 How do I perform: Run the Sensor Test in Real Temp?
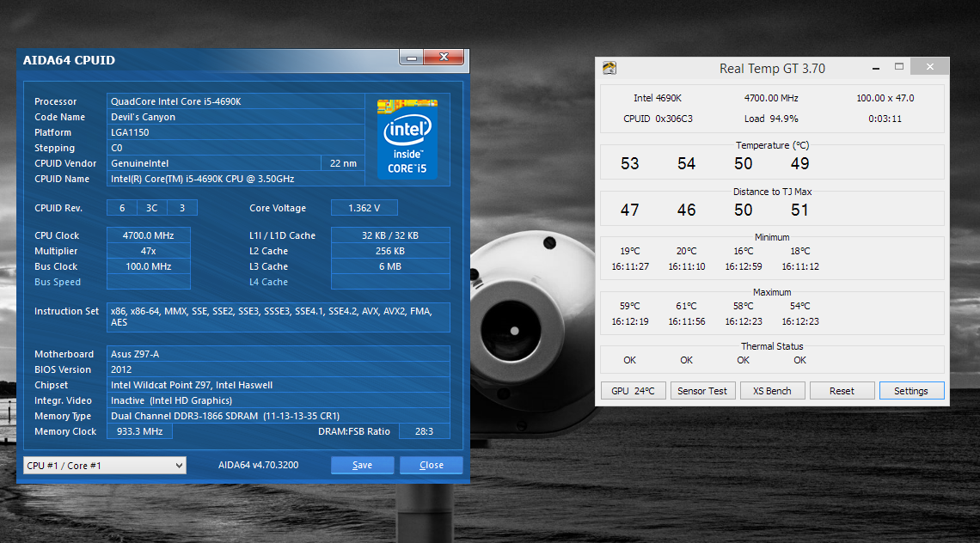702,391
